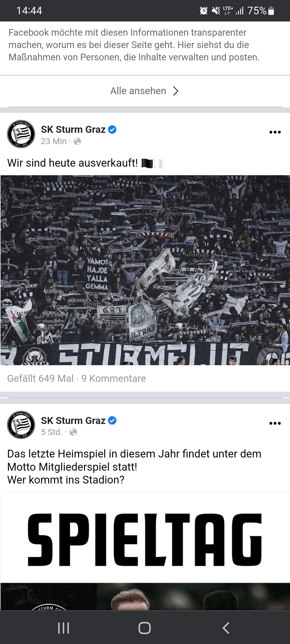Tap the 23 Min post timestamp
290x644 pixels.
tap(54, 141)
